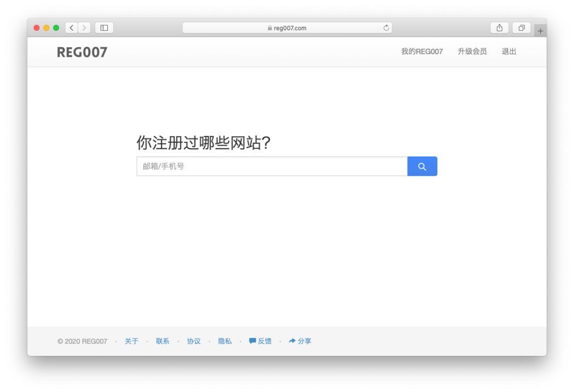Click the magnifier search icon

click(423, 166)
